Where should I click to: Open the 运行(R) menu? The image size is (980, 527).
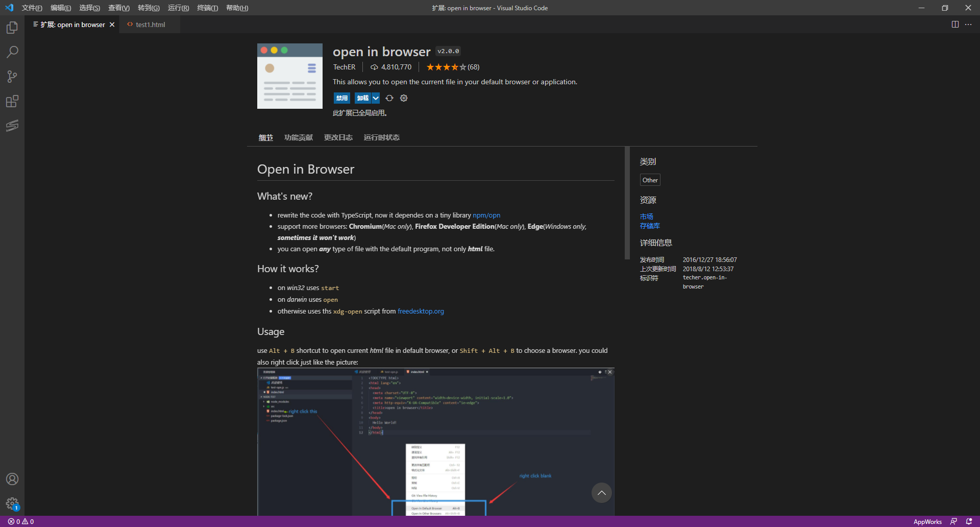click(x=178, y=8)
